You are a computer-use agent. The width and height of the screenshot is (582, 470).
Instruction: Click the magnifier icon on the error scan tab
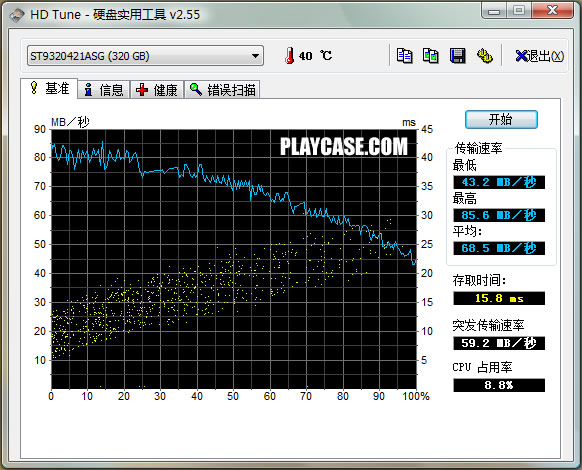point(196,89)
